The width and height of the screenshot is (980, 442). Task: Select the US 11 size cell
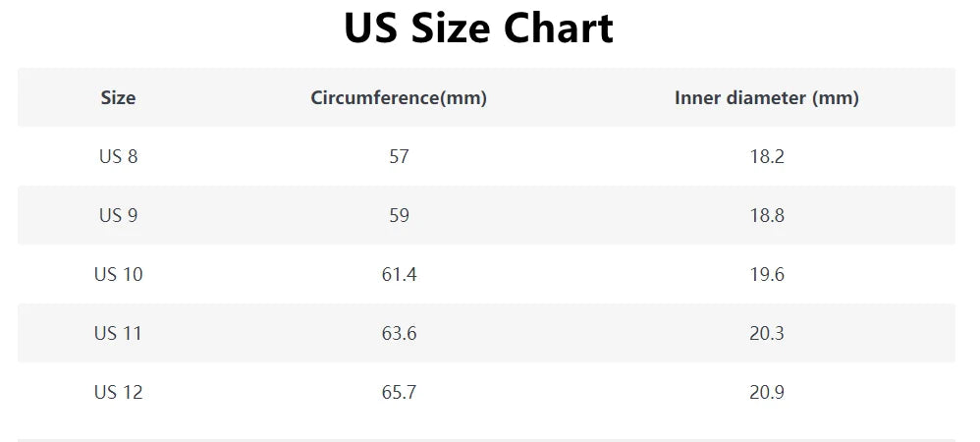tap(118, 333)
